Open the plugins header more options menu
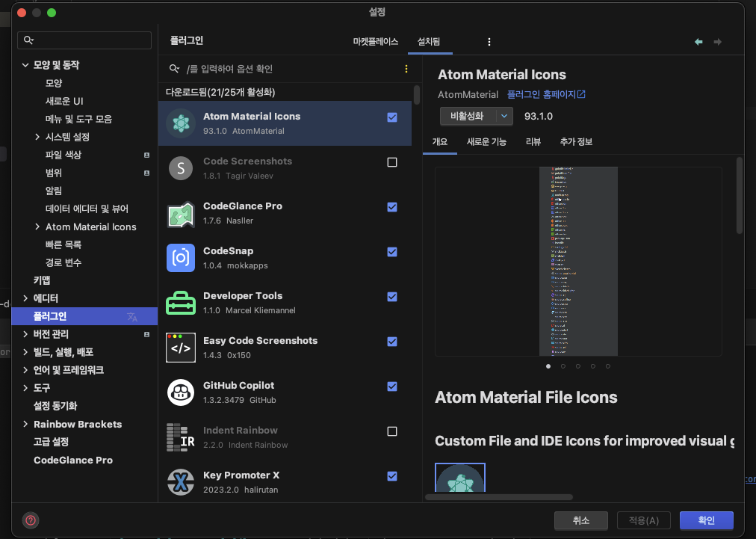Screen dimensions: 756x539 click(489, 42)
